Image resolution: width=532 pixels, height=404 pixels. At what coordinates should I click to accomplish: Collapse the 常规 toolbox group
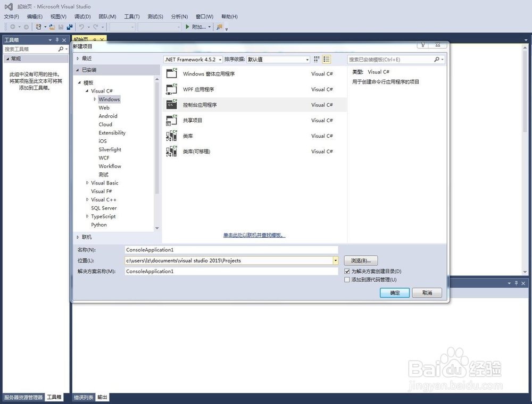tap(8, 58)
